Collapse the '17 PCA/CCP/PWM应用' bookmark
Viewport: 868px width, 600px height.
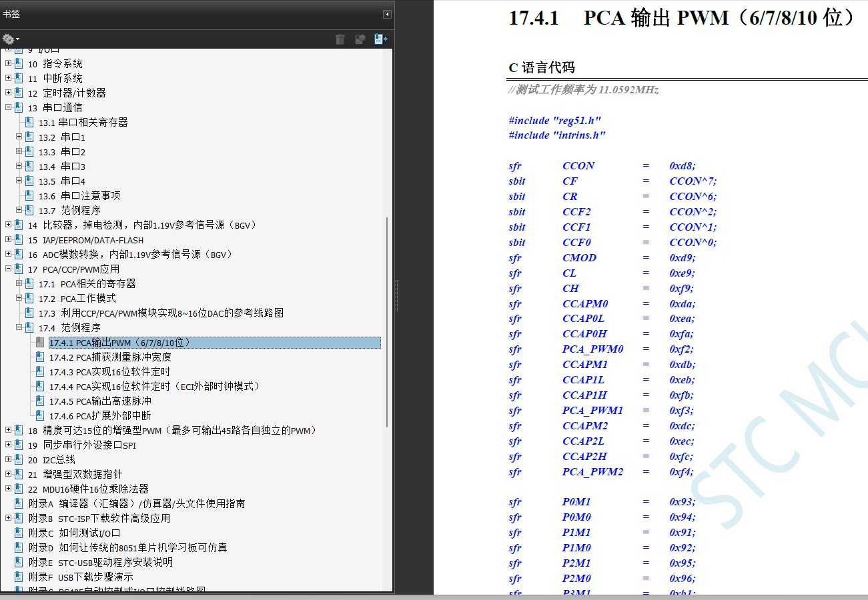click(x=9, y=269)
